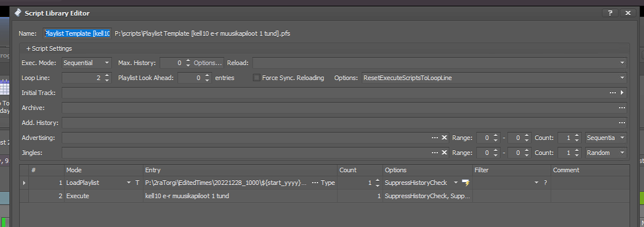Open the Exec. Mode Sequential dropdown
This screenshot has width=644, height=227.
[87, 63]
